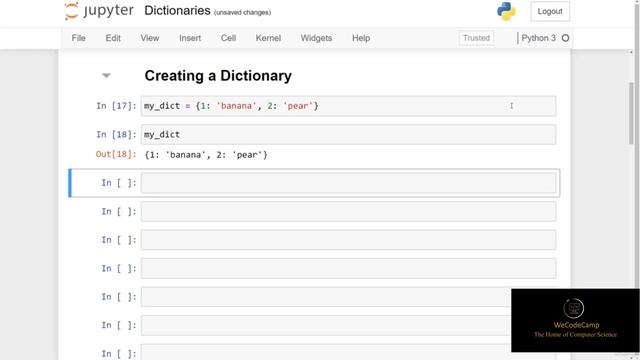
Task: Click the page vertical scrollbar
Action: coord(632,113)
